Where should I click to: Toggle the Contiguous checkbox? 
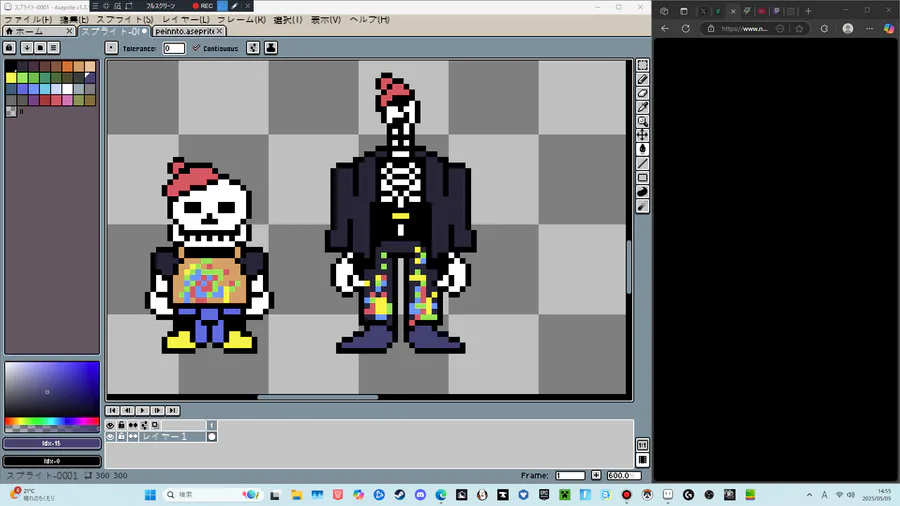[x=215, y=48]
